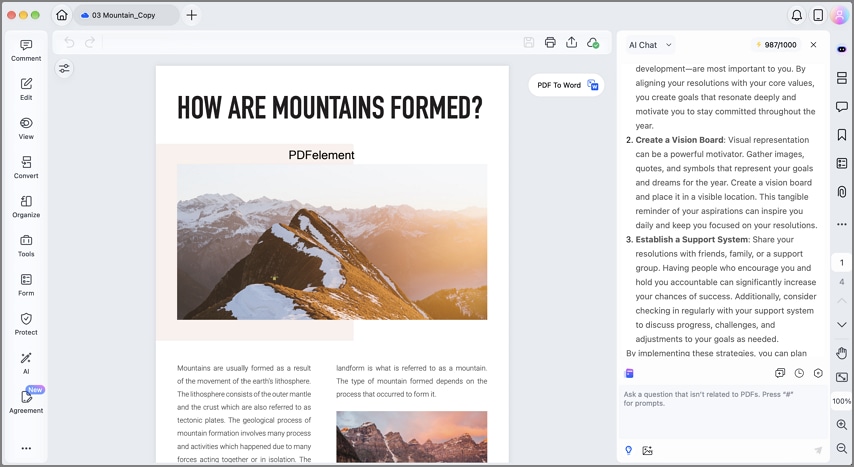This screenshot has height=467, width=854.
Task: Toggle the AI assistant robot icon
Action: point(841,50)
